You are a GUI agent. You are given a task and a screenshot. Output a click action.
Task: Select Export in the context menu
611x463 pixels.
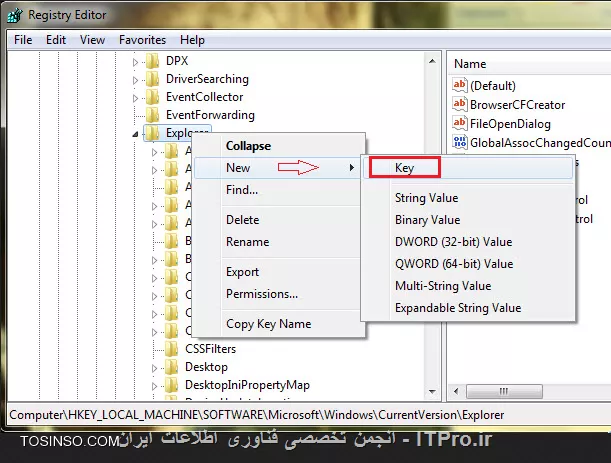(x=279, y=272)
